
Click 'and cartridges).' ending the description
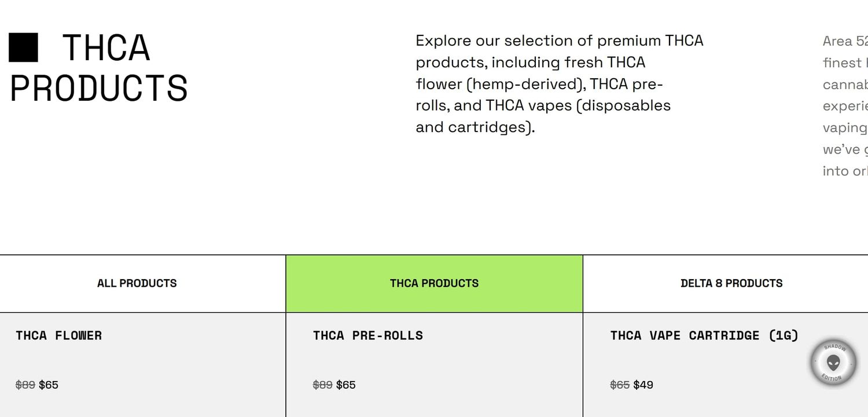tap(476, 127)
